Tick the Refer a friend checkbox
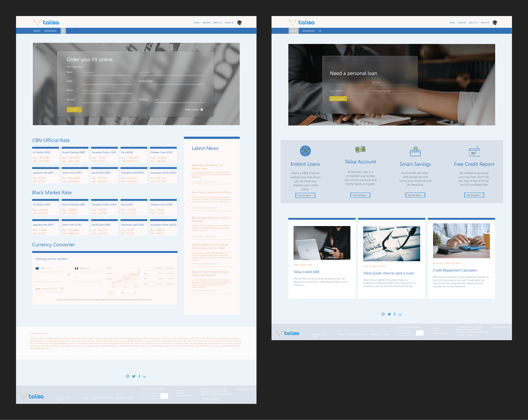 [x=202, y=110]
